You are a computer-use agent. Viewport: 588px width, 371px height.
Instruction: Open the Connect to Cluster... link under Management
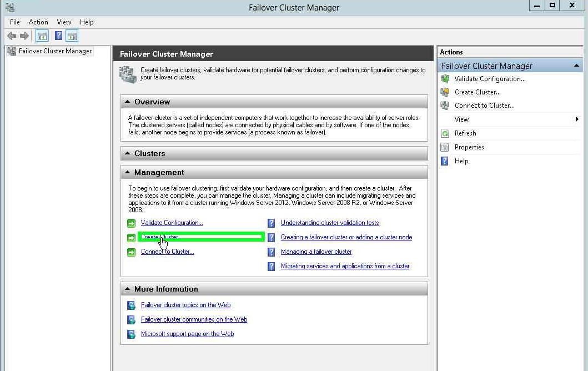168,252
